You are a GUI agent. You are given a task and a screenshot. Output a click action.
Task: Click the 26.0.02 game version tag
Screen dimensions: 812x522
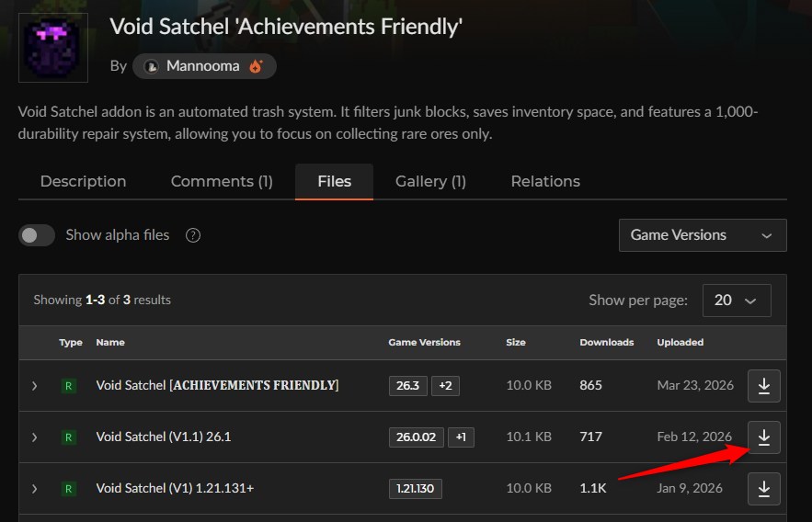[417, 437]
